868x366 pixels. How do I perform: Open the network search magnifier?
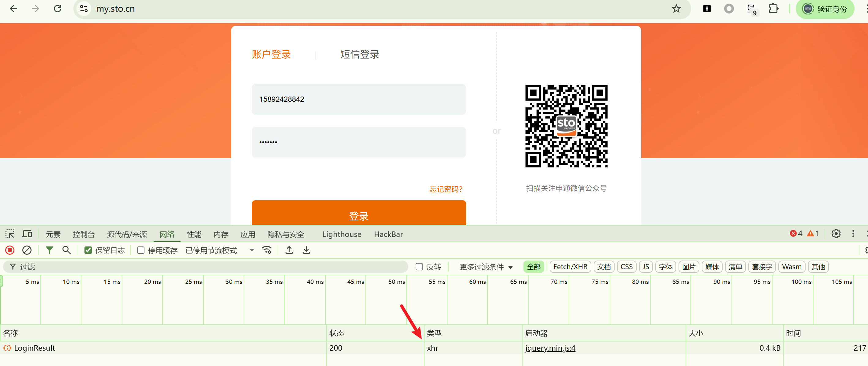(x=66, y=250)
